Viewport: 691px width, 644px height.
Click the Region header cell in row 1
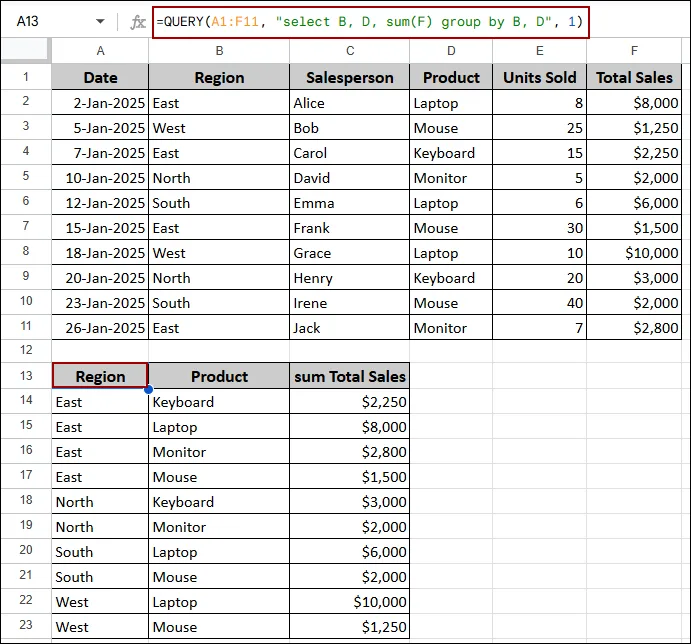pos(219,77)
